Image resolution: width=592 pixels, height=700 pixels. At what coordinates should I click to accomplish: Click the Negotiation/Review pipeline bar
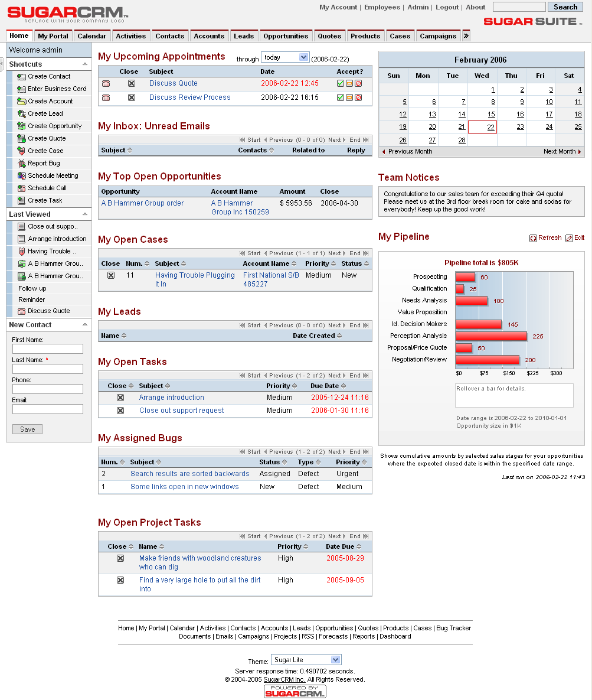pyautogui.click(x=488, y=360)
